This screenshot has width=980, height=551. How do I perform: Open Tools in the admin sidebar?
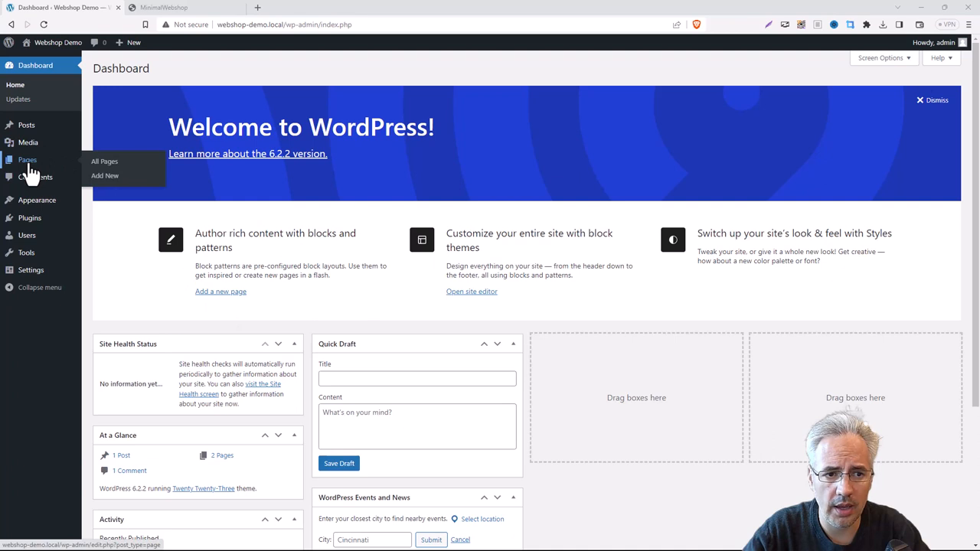coord(26,253)
